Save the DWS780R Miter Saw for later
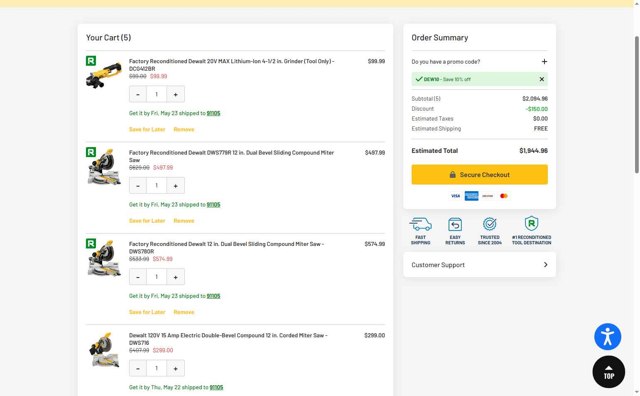 tap(147, 312)
